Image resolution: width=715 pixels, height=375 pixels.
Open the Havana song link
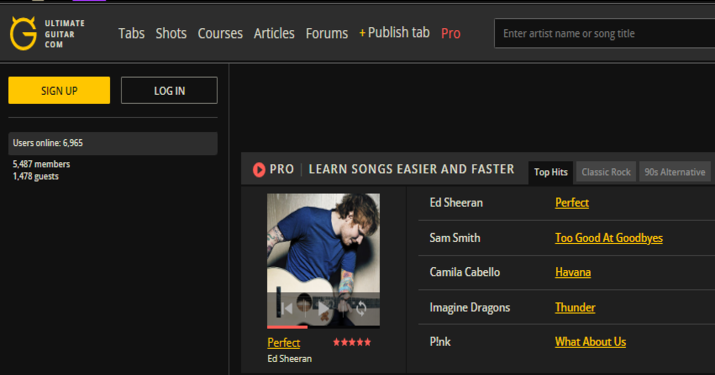(x=573, y=272)
